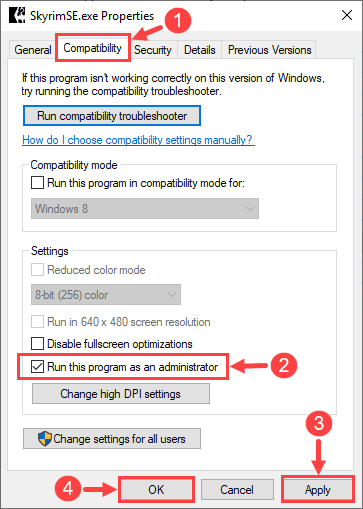Close the Properties dialog with the X
This screenshot has height=509, width=363.
(x=347, y=15)
